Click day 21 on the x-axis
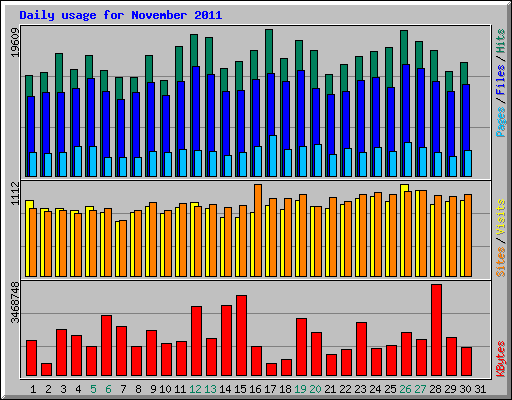 point(330,389)
